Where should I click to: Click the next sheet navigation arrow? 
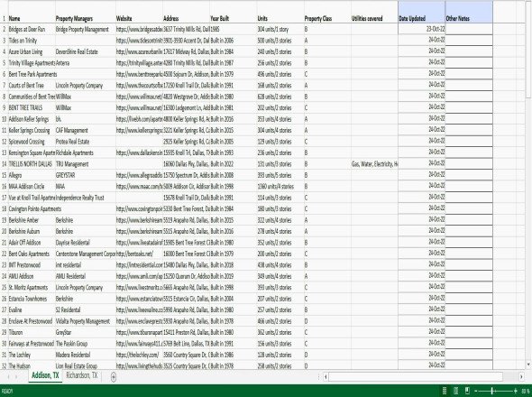(x=16, y=376)
